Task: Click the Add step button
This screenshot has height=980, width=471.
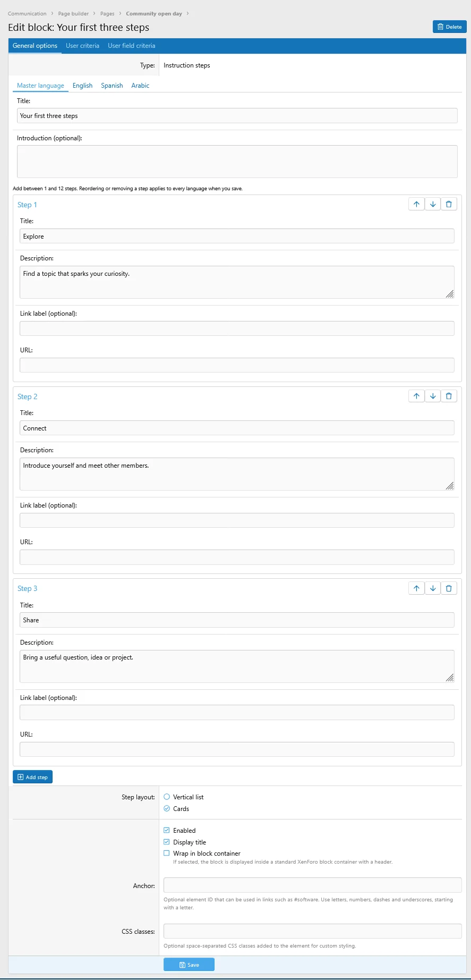Action: 32,777
